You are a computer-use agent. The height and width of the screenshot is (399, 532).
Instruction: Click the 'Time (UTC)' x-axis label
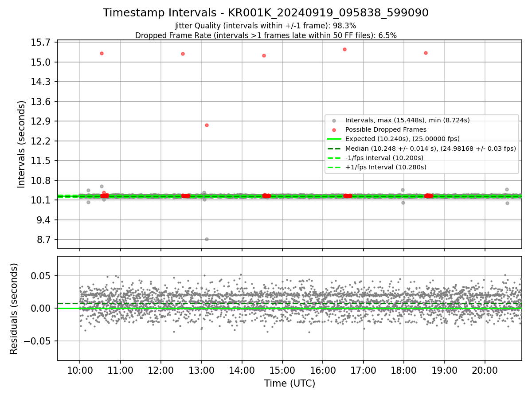coord(289,383)
